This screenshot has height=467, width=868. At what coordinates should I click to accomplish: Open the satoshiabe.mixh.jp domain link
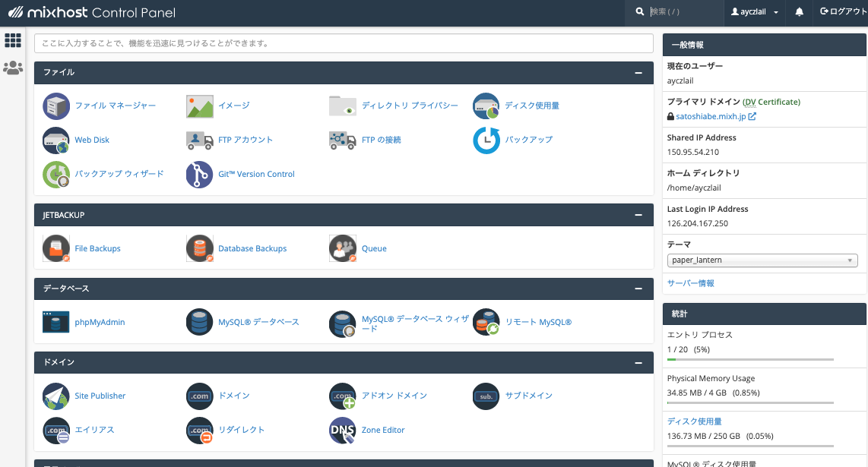coord(711,117)
